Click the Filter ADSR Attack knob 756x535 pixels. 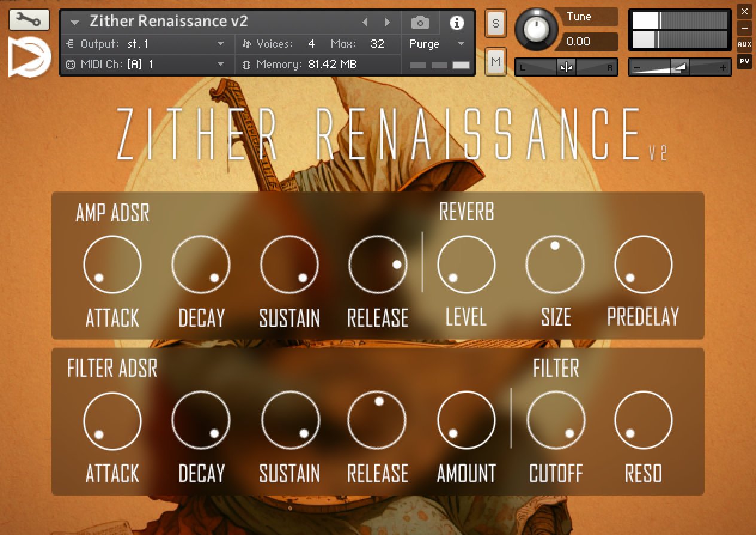[112, 420]
